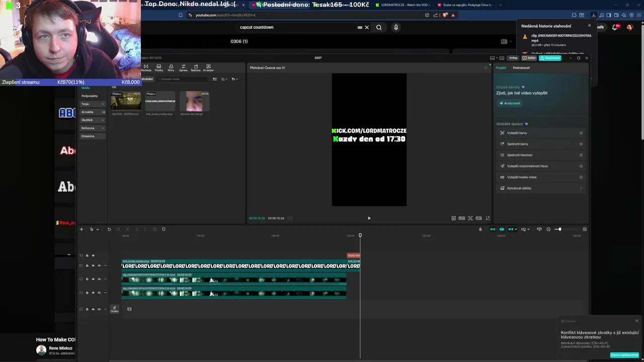This screenshot has width=644, height=362.
Task: Click the YouTube voice search microphone
Action: point(396,27)
